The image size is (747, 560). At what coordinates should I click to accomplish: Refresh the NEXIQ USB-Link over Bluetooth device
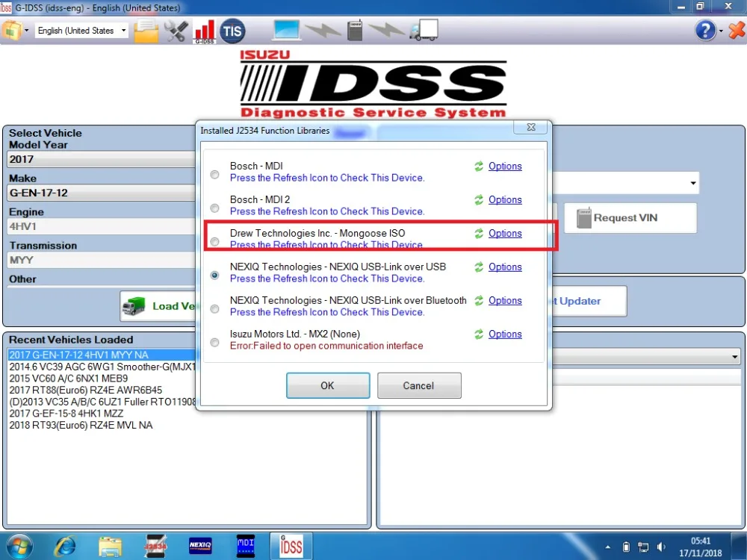479,300
